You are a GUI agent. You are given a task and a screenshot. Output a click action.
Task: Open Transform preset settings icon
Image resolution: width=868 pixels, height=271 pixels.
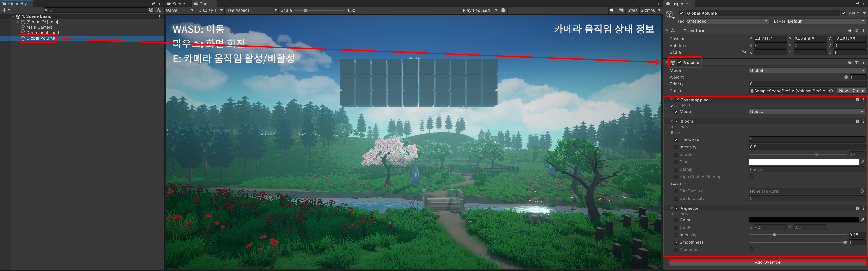coord(856,31)
